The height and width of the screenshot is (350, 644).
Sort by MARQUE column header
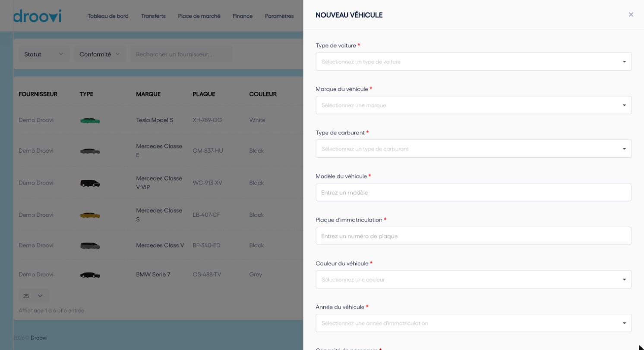[148, 94]
